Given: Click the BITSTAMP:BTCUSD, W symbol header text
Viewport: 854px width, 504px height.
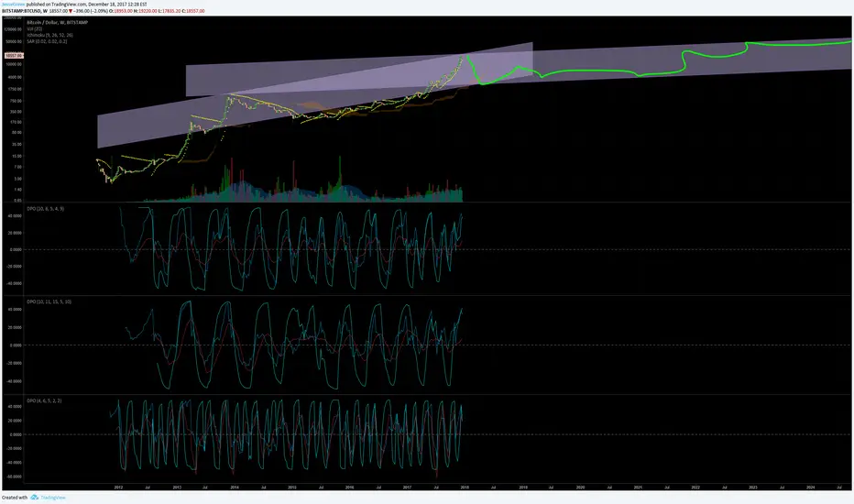Looking at the screenshot, I should click(25, 11).
